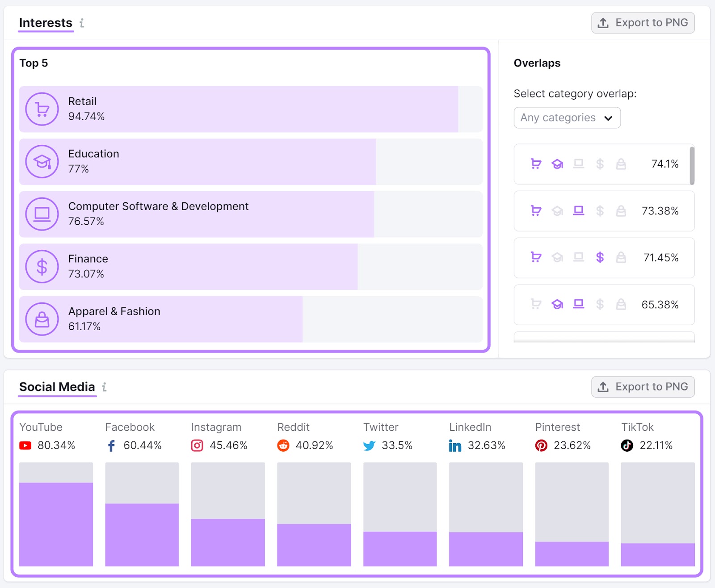Click the Education graduation cap icon

point(42,161)
